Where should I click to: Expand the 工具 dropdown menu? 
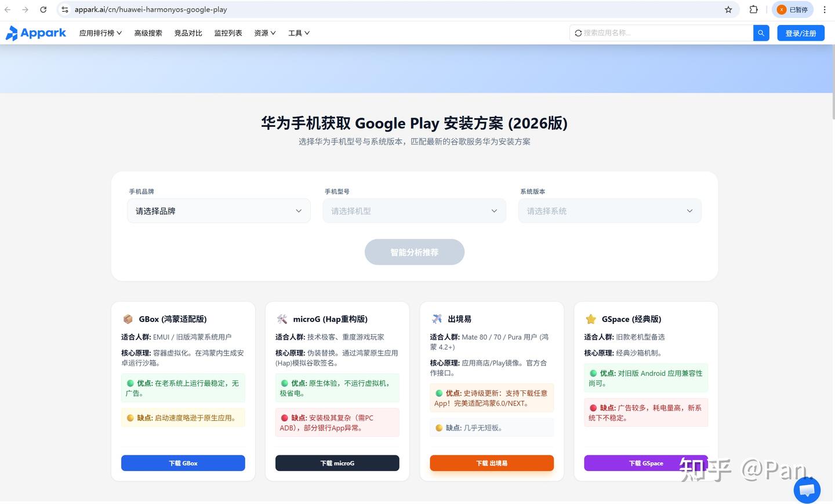[x=299, y=33]
